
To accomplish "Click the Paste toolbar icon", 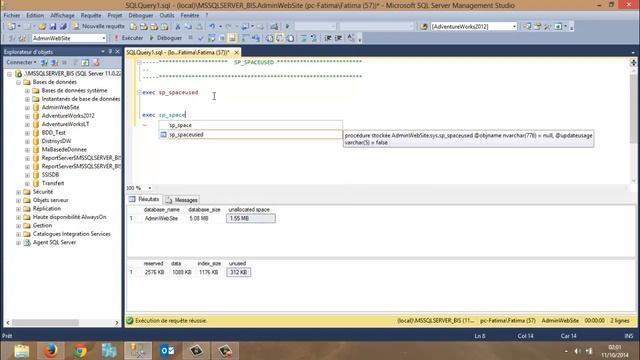I will pos(199,27).
